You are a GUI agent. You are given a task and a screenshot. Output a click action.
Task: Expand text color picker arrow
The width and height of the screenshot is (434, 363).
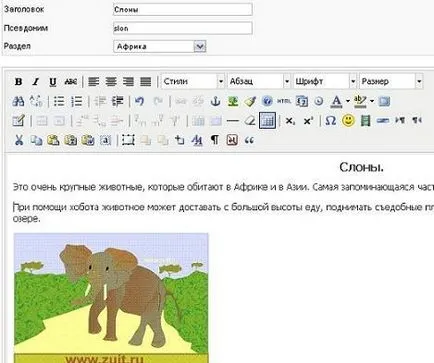(x=348, y=101)
